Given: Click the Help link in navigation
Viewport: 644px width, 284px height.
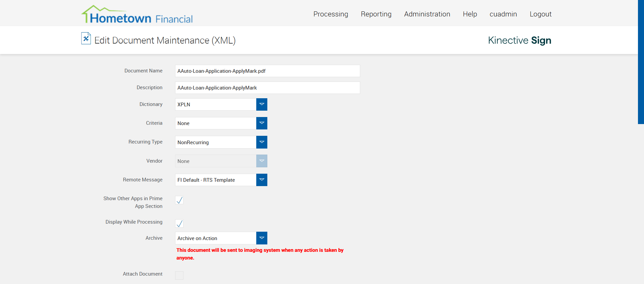Looking at the screenshot, I should click(470, 14).
